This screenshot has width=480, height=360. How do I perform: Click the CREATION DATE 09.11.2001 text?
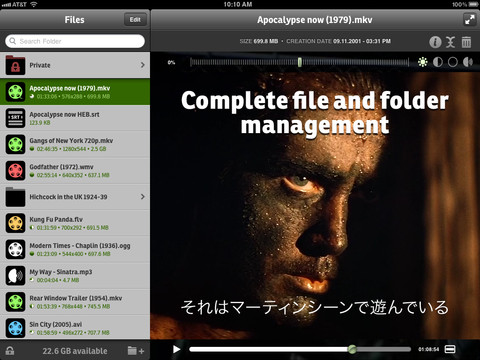pos(338,41)
